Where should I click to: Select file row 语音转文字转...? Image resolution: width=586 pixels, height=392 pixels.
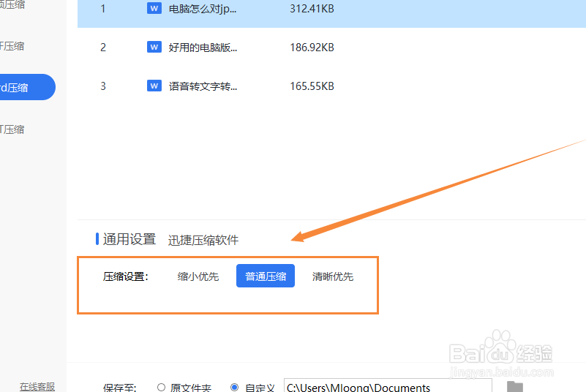click(x=331, y=86)
